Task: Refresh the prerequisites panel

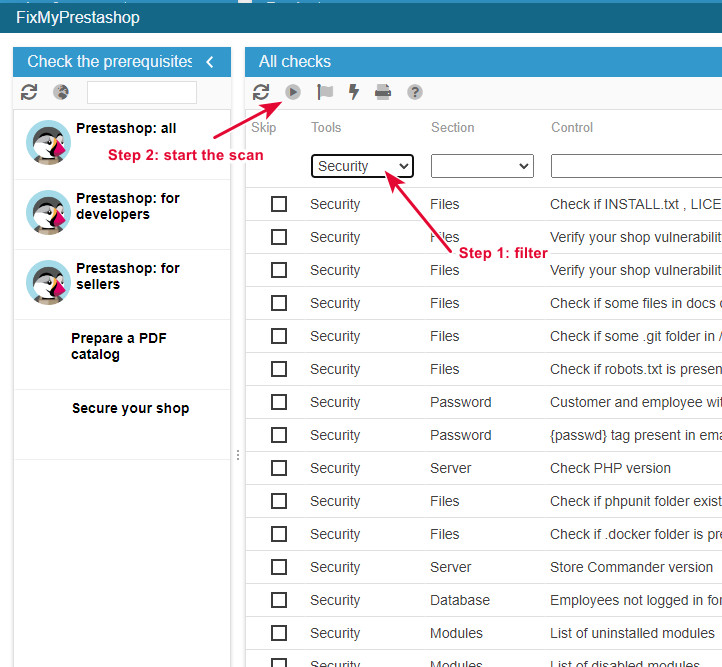Action: [x=29, y=92]
